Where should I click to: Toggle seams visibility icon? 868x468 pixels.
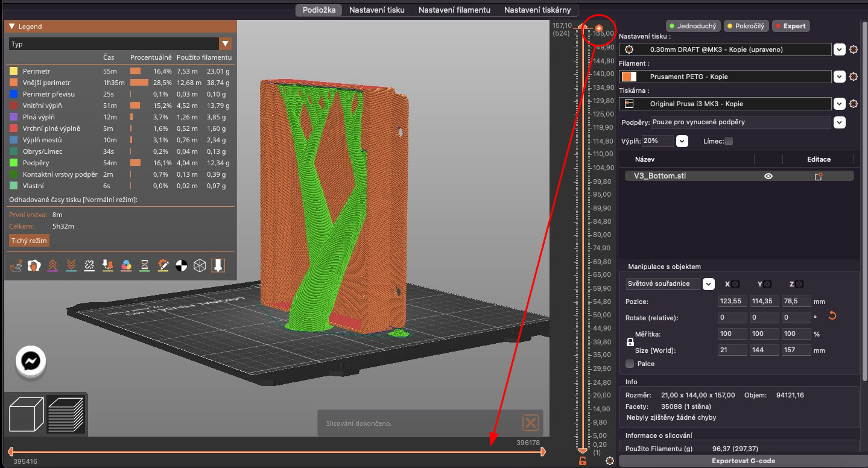coord(89,265)
